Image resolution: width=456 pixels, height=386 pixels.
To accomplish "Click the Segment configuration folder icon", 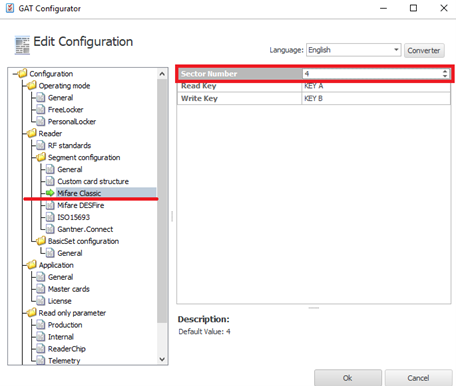I will click(x=41, y=157).
